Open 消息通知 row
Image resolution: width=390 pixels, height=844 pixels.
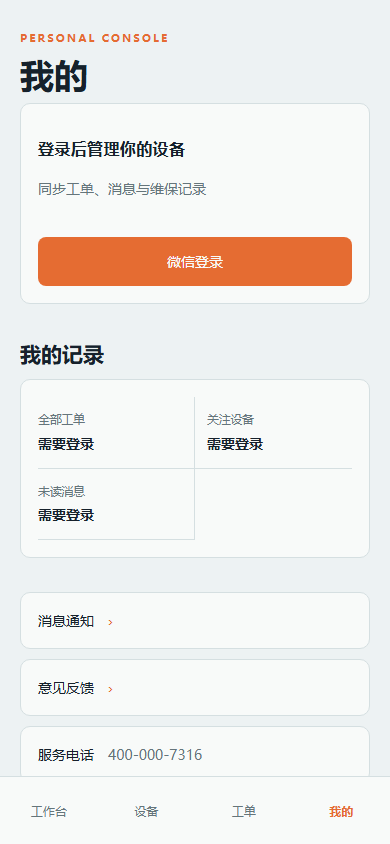pyautogui.click(x=195, y=621)
